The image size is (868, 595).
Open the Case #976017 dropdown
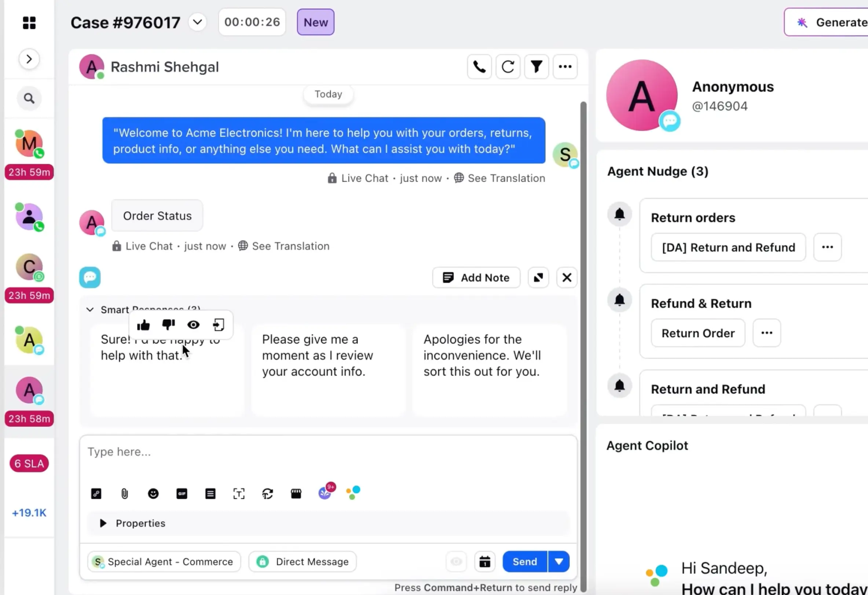point(198,22)
